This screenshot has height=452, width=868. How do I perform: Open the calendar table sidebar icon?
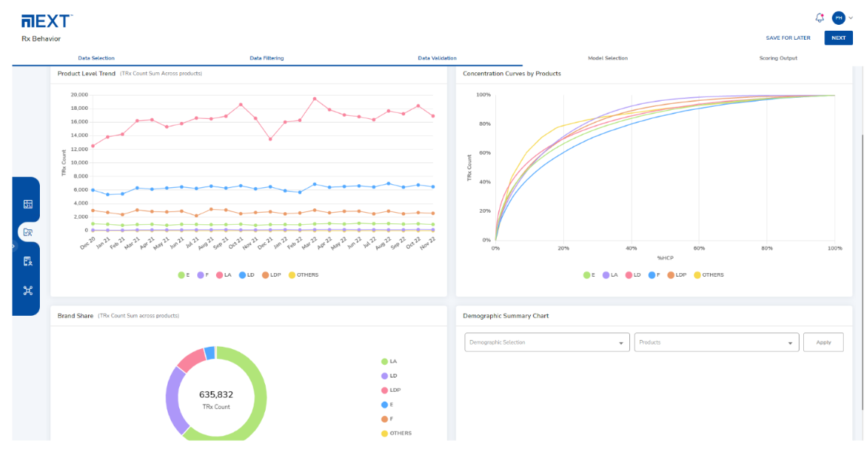[x=28, y=204]
